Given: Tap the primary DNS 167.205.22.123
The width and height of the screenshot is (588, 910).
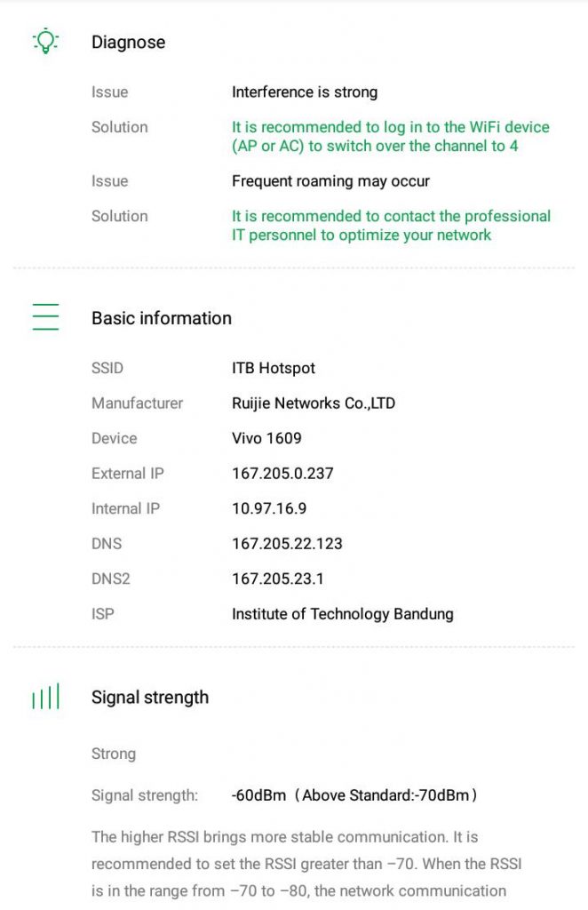Looking at the screenshot, I should (x=287, y=544).
